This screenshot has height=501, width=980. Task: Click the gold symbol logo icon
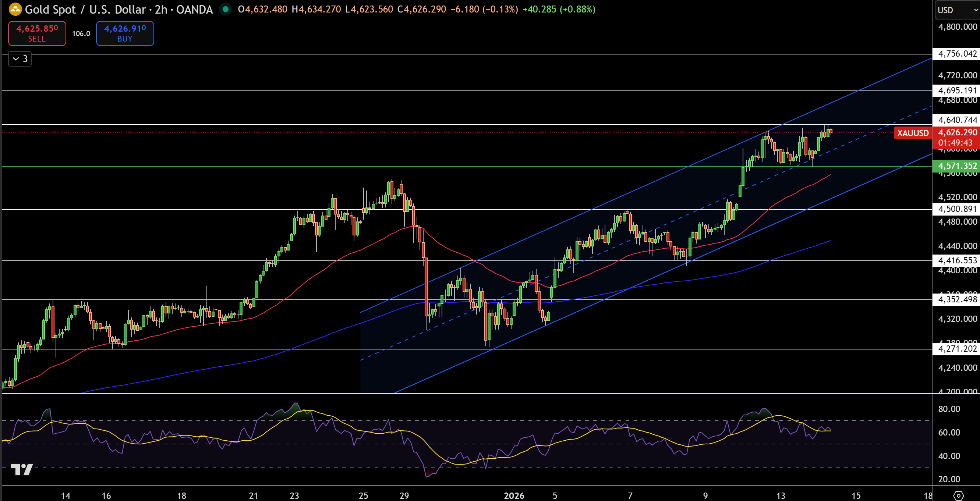point(15,9)
